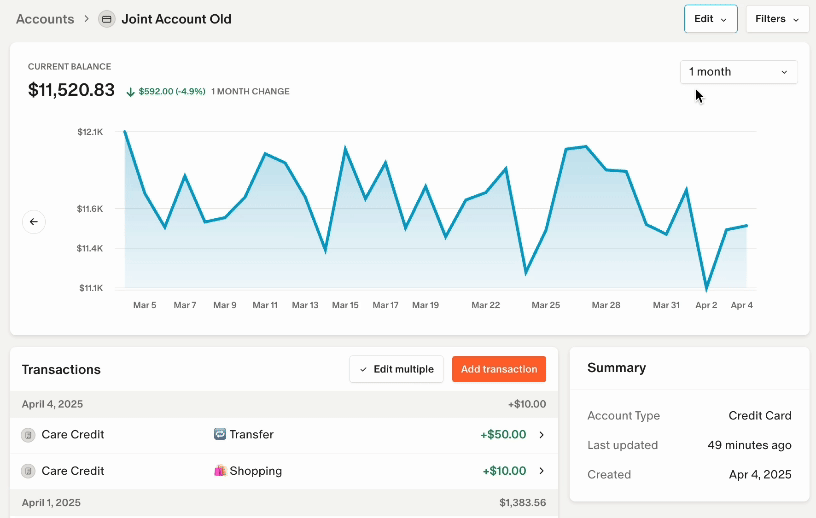Open the Edit dropdown
This screenshot has height=518, width=816.
pyautogui.click(x=710, y=19)
